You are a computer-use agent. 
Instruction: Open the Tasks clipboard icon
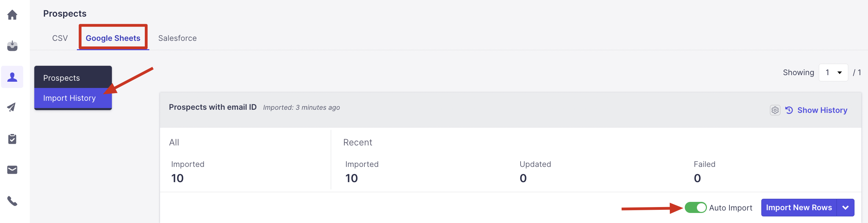[12, 139]
